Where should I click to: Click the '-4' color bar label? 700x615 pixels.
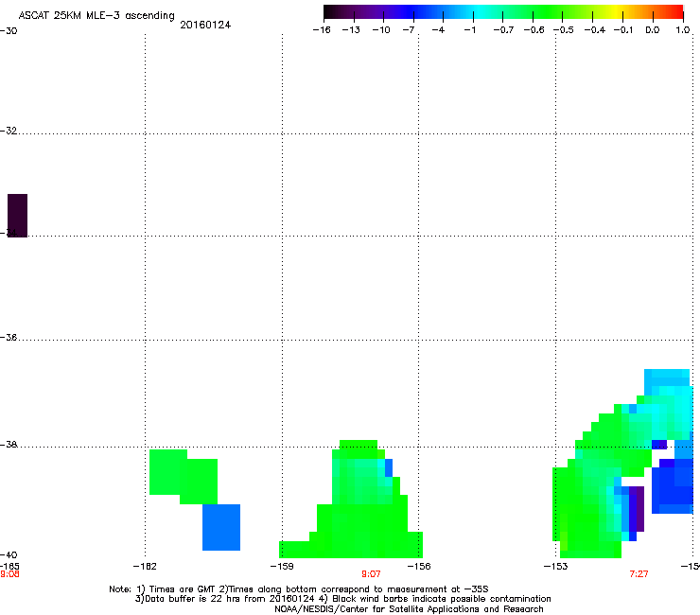point(438,30)
